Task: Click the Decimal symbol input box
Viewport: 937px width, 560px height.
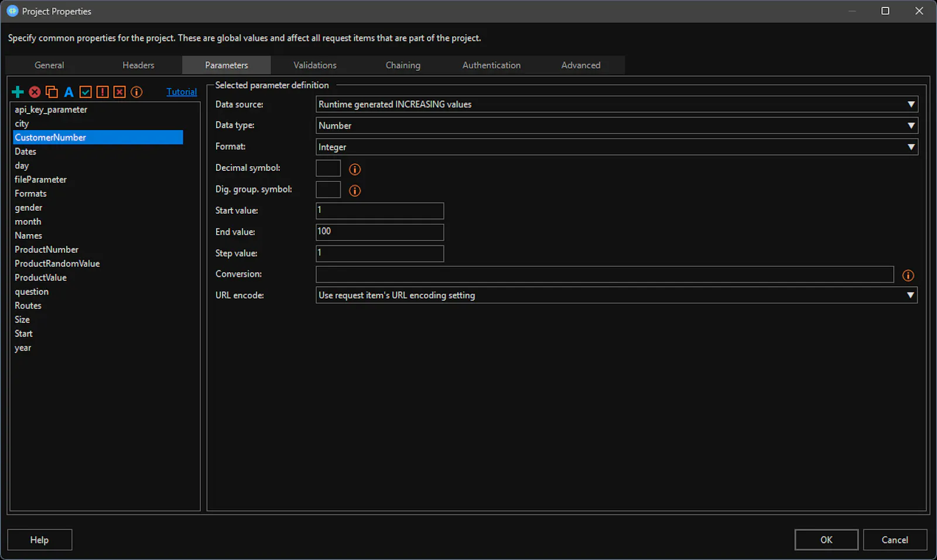Action: point(328,169)
